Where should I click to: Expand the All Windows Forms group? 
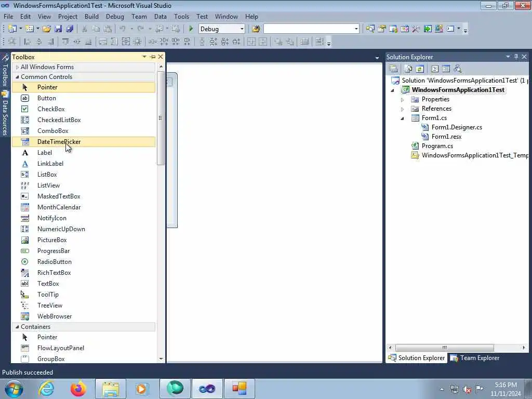pyautogui.click(x=17, y=67)
